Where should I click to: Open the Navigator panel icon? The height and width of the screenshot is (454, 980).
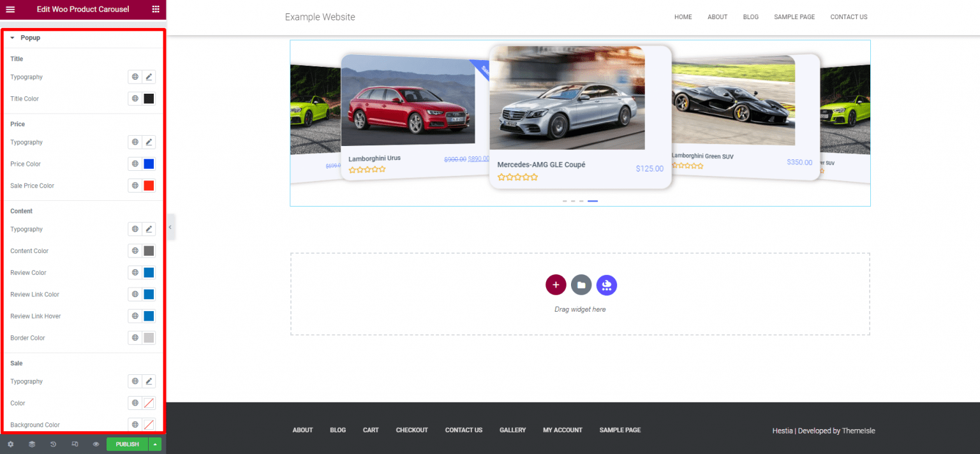coord(31,444)
